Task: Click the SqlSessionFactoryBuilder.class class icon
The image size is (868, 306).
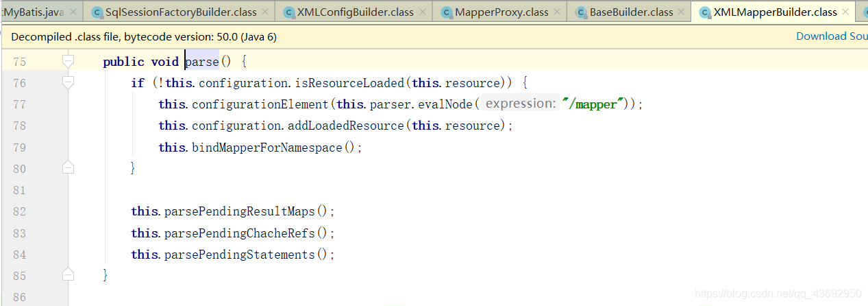Action: (x=97, y=12)
